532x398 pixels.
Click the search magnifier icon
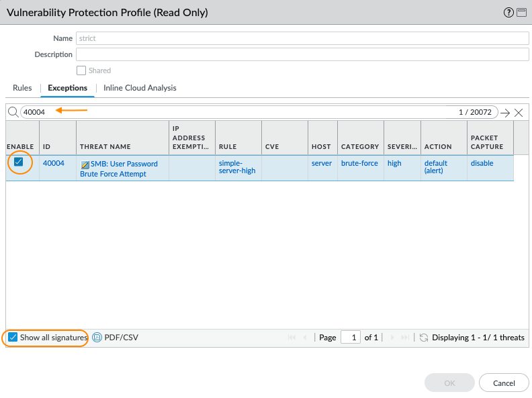point(13,112)
